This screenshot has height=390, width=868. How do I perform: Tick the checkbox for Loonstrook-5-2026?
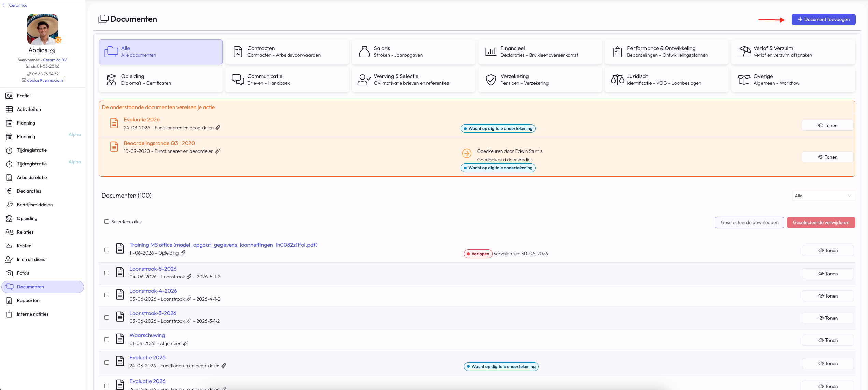coord(106,273)
